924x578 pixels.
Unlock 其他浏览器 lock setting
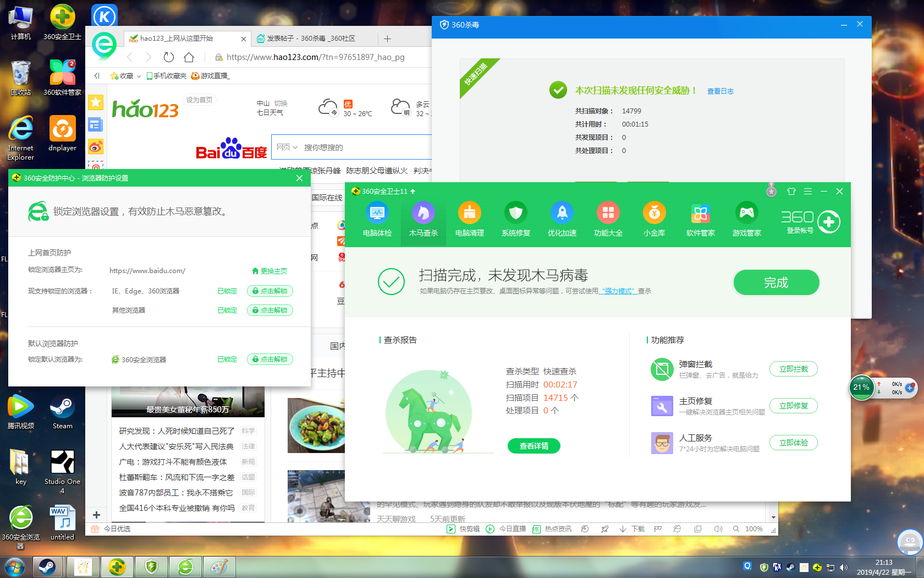(270, 310)
